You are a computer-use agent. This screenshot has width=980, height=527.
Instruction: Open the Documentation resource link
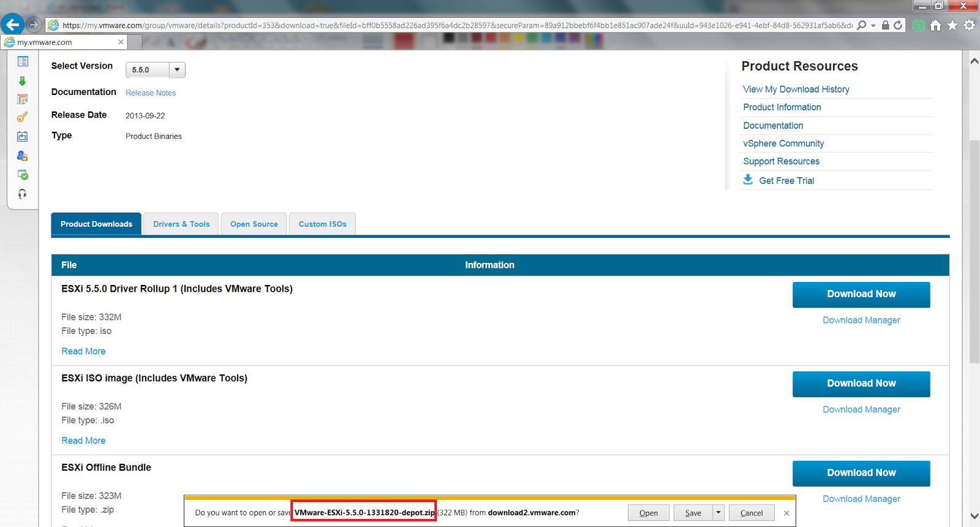coord(773,126)
